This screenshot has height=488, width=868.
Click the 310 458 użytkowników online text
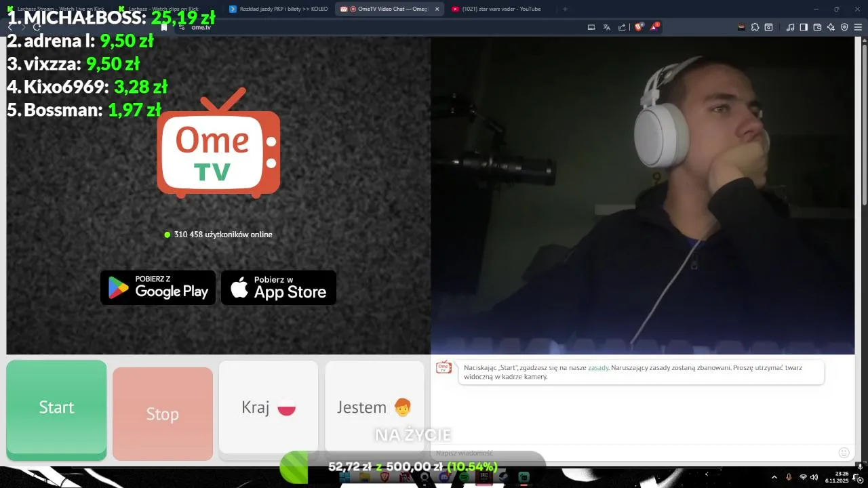(223, 235)
